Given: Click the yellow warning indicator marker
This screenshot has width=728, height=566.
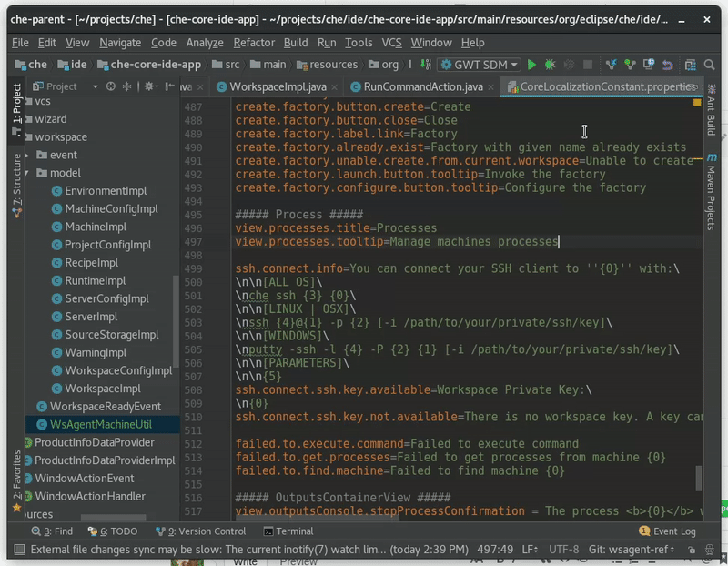Looking at the screenshot, I should tap(697, 103).
